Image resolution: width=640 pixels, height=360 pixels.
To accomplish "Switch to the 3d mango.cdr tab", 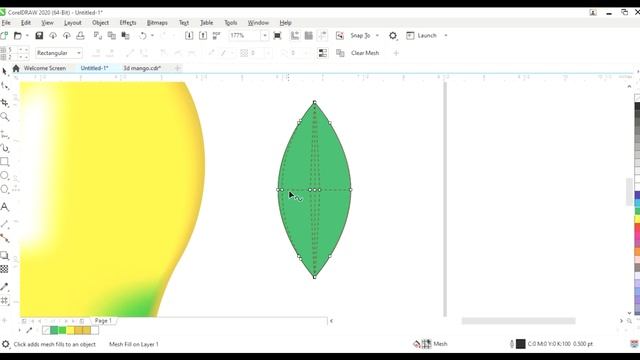I will [142, 68].
